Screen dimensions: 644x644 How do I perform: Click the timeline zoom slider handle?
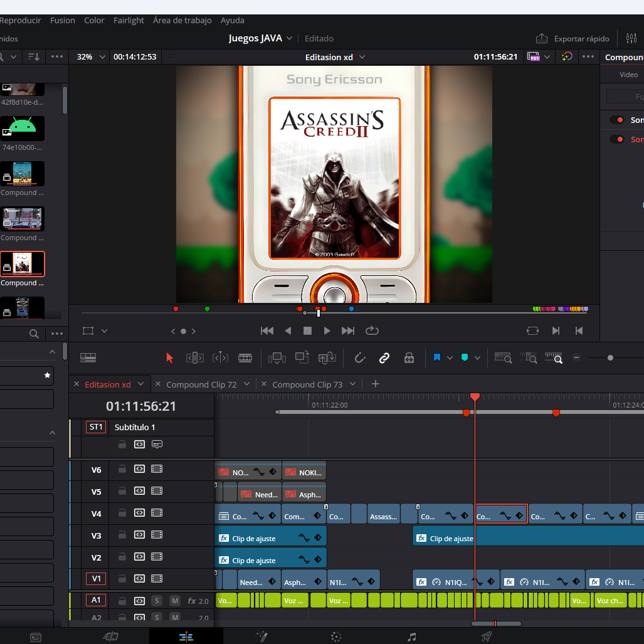610,357
